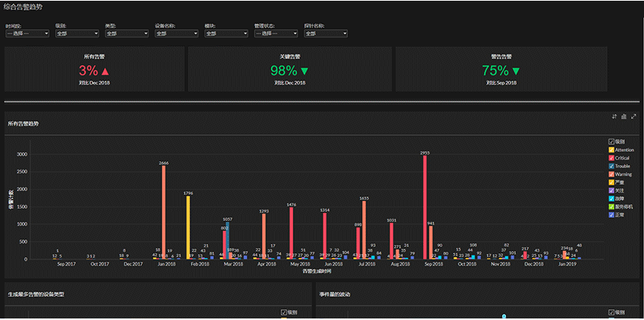The image size is (644, 320).
Task: Click the 所有告警 summary card
Action: click(94, 69)
